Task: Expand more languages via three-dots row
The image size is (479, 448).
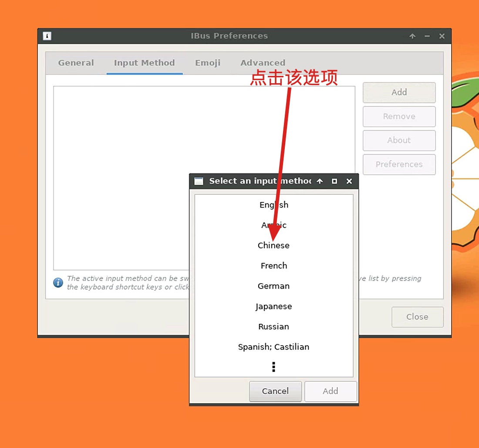Action: [274, 367]
